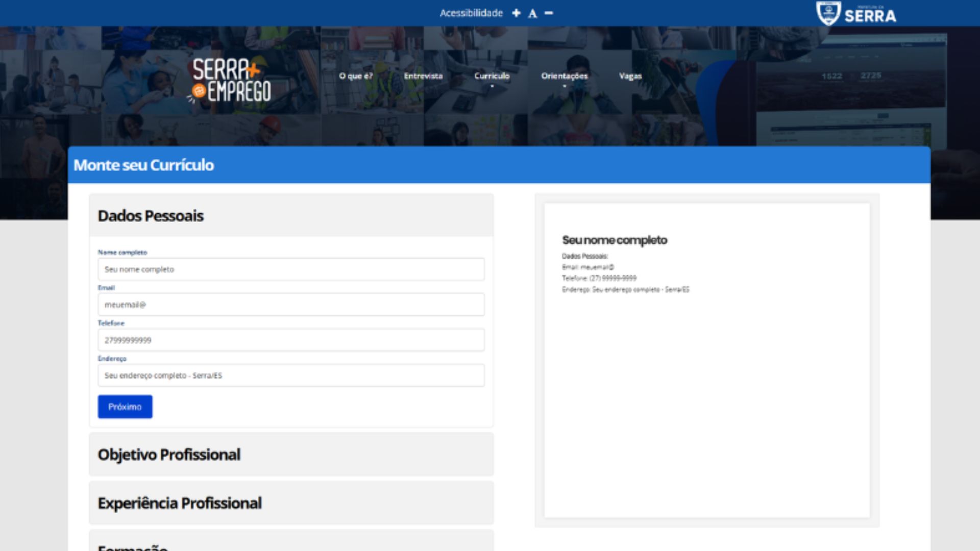This screenshot has height=551, width=980.
Task: Click the resume preview page
Action: tap(706, 388)
